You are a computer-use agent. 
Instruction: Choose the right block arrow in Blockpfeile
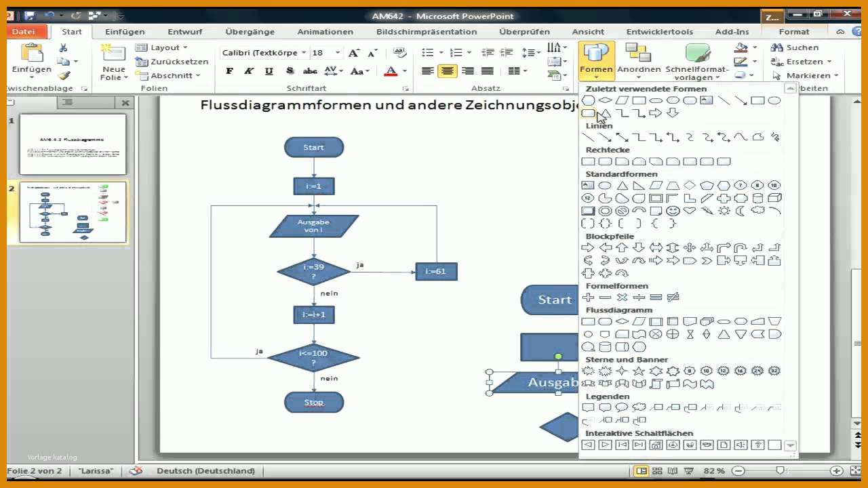click(588, 247)
